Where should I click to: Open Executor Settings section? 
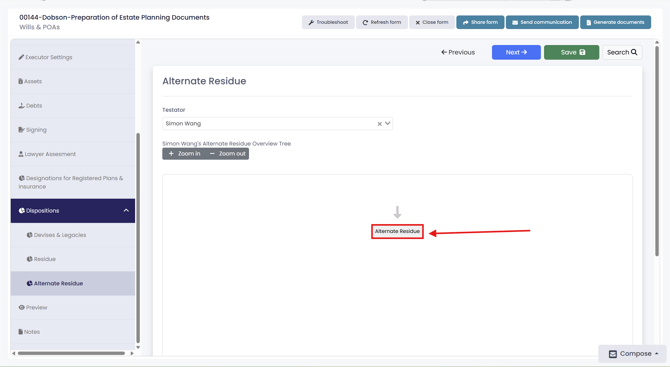73,57
